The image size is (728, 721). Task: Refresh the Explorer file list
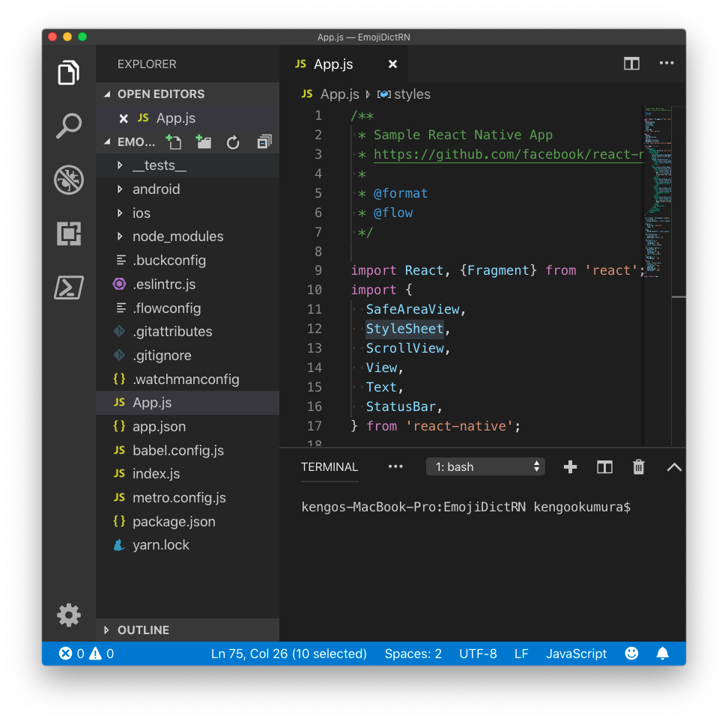(234, 142)
